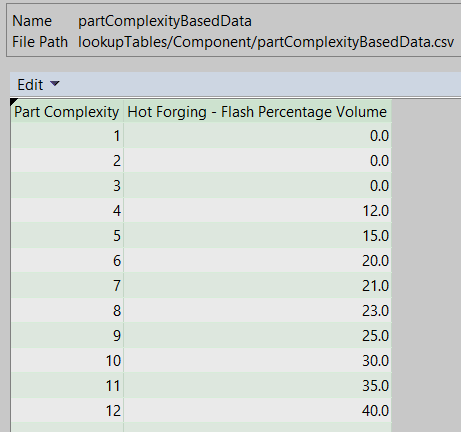Select Part Complexity 1 cell
Viewport: 461px width, 432px height.
pyautogui.click(x=67, y=135)
